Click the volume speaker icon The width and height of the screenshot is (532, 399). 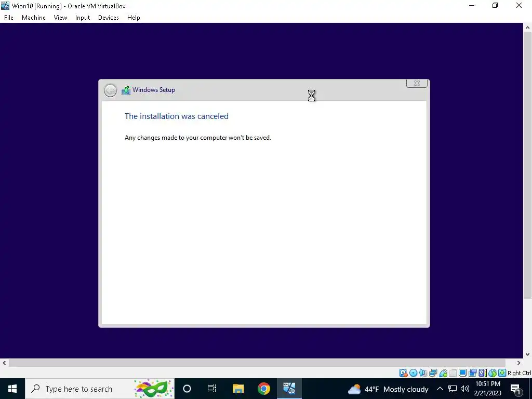click(x=465, y=389)
